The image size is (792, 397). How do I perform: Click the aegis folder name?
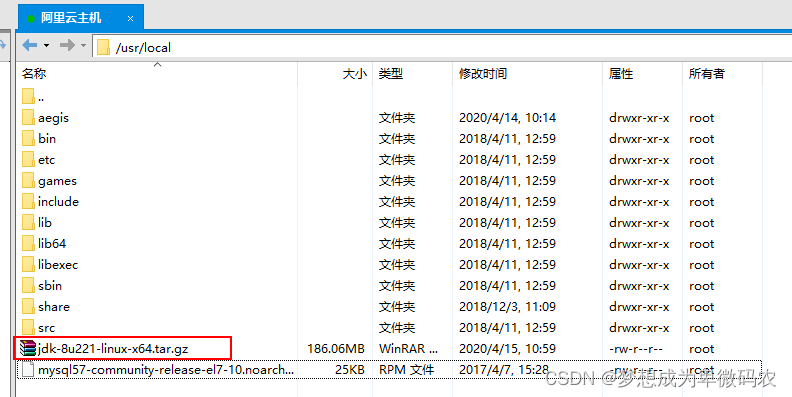click(x=53, y=118)
